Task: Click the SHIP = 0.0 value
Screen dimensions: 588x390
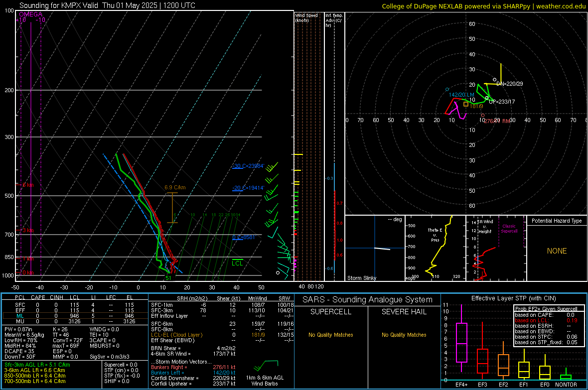Action: (117, 381)
